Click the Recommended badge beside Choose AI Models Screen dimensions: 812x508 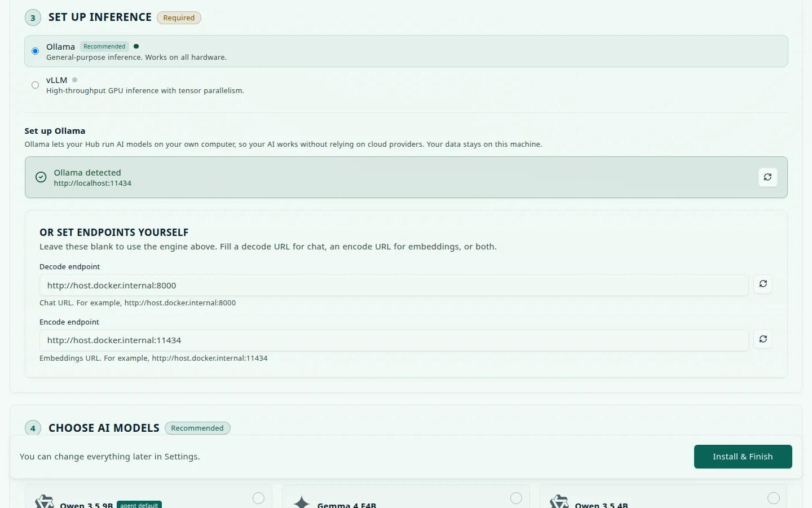[197, 428]
